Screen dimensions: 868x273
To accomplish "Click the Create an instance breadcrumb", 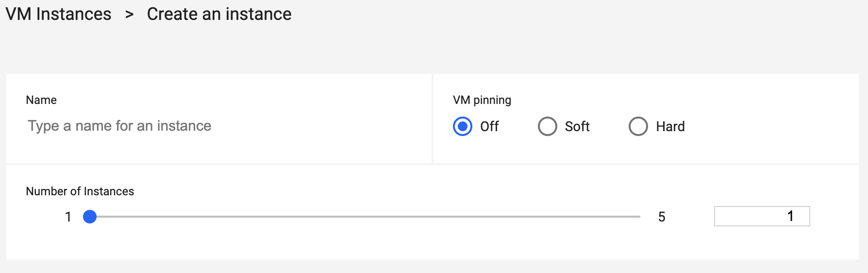I will point(219,14).
